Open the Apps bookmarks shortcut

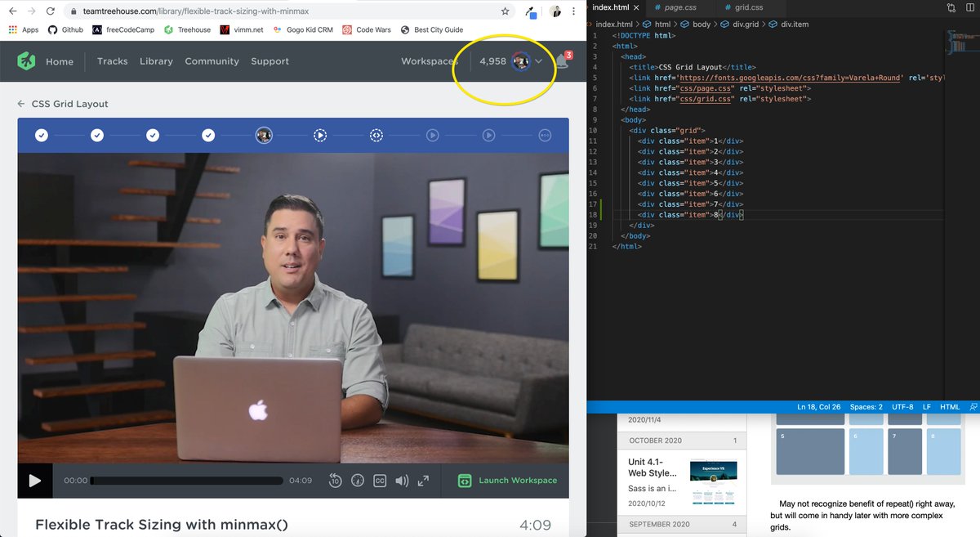coord(24,29)
